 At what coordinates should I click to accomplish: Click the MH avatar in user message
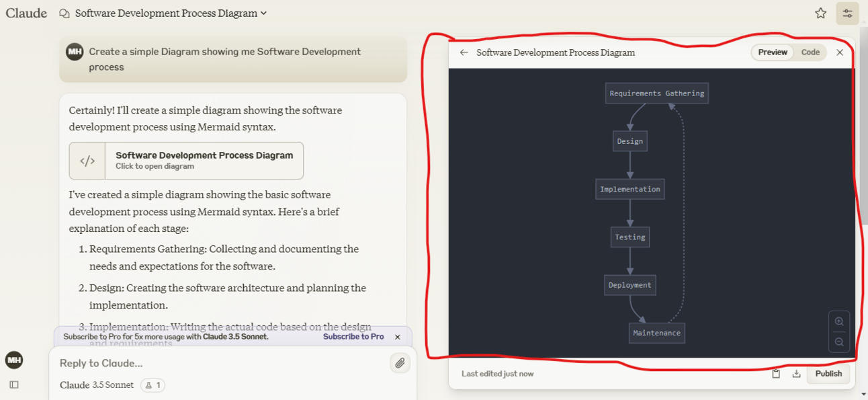pos(75,52)
